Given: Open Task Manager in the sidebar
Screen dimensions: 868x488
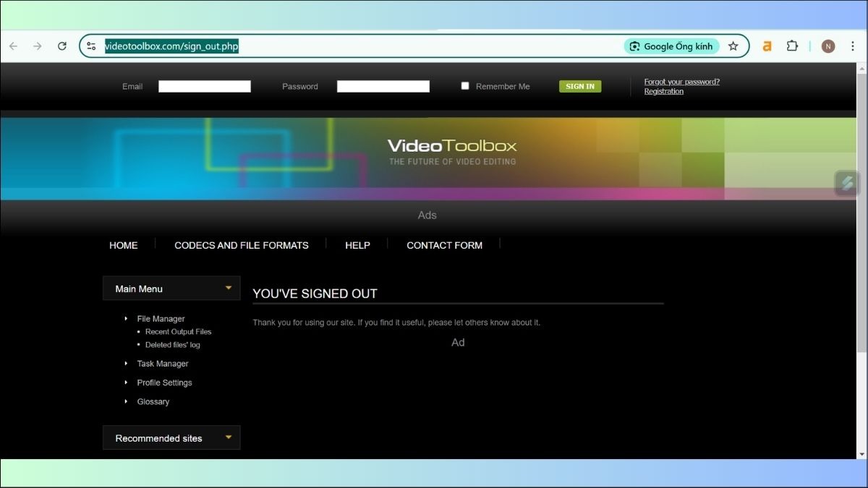Looking at the screenshot, I should click(163, 364).
